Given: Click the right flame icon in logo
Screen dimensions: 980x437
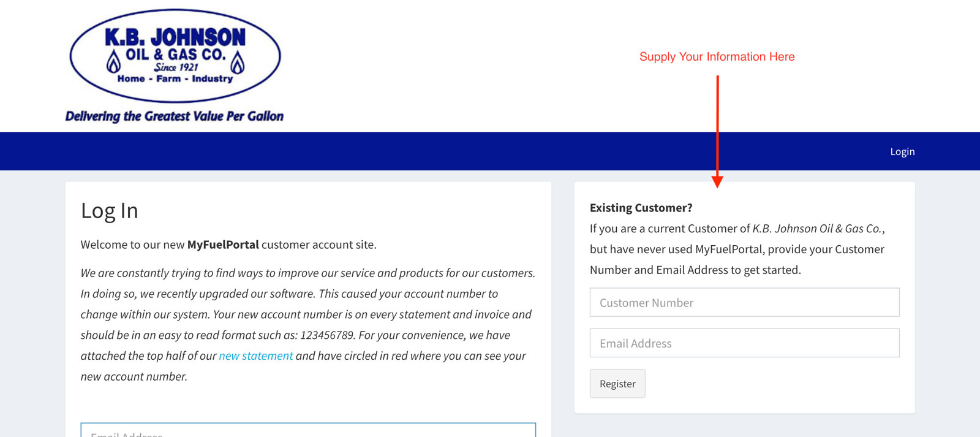Looking at the screenshot, I should (x=238, y=63).
